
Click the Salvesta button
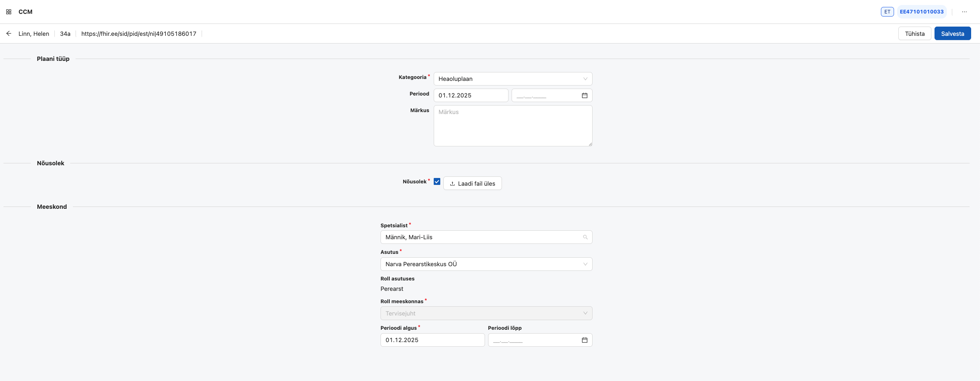coord(953,33)
